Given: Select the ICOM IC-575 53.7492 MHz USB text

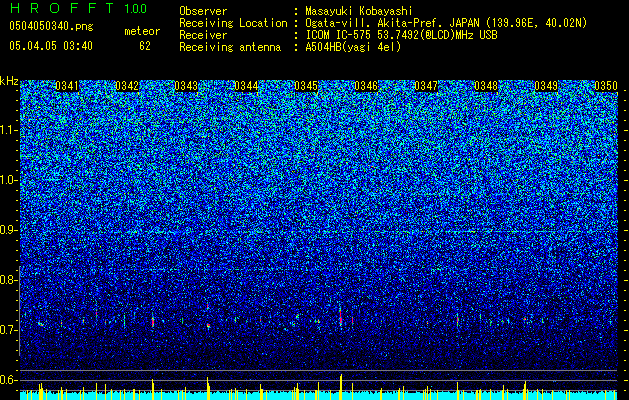Looking at the screenshot, I should [401, 35].
